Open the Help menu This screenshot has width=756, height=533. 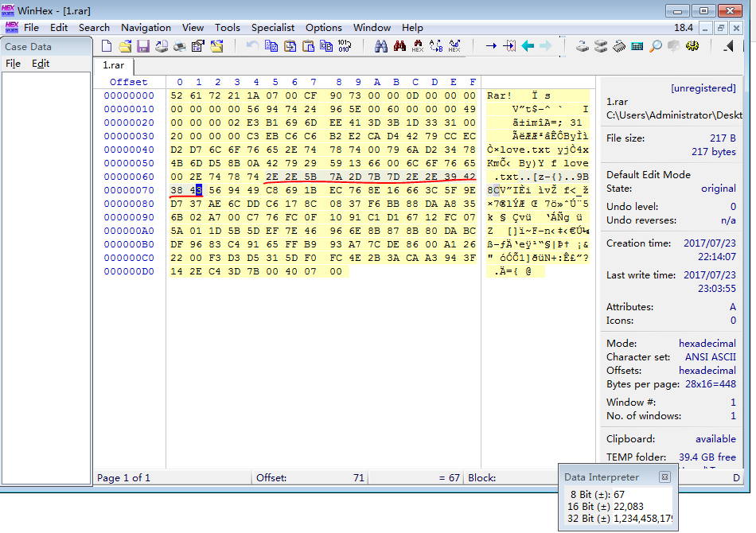click(x=412, y=28)
